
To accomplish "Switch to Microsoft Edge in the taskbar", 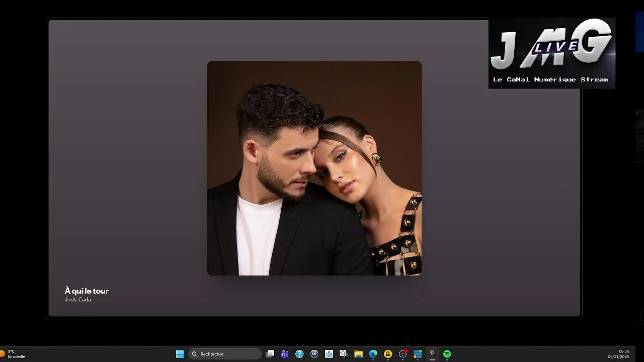I will tap(373, 354).
